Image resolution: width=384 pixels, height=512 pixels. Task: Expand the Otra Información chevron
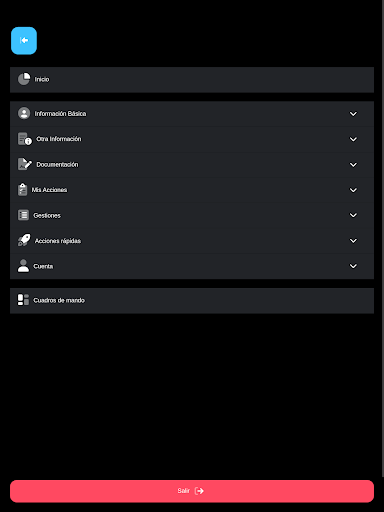[x=353, y=139]
